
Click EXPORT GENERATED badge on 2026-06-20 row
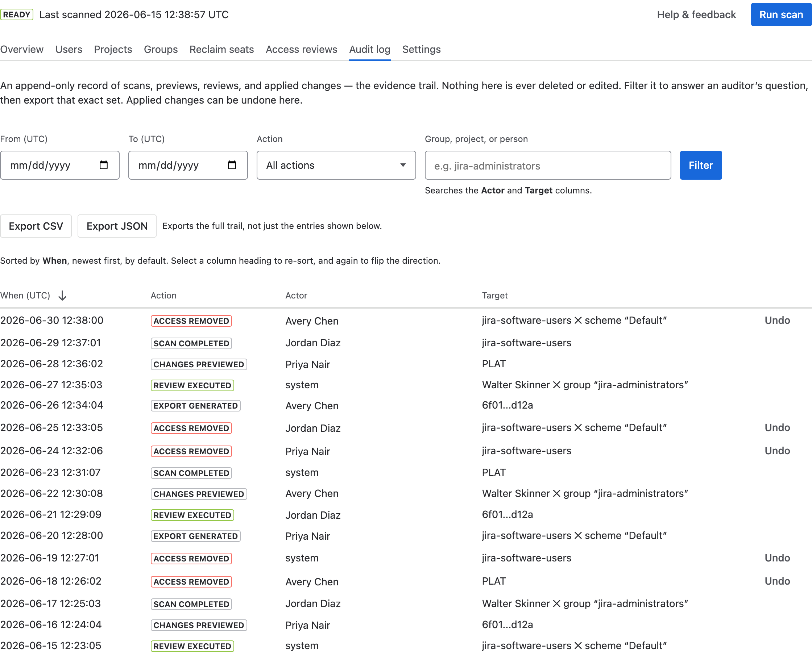pos(195,536)
